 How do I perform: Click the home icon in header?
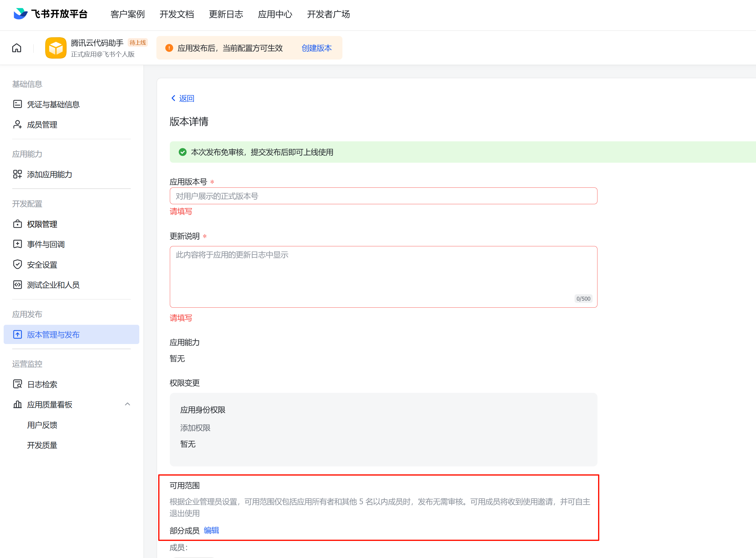coord(16,48)
